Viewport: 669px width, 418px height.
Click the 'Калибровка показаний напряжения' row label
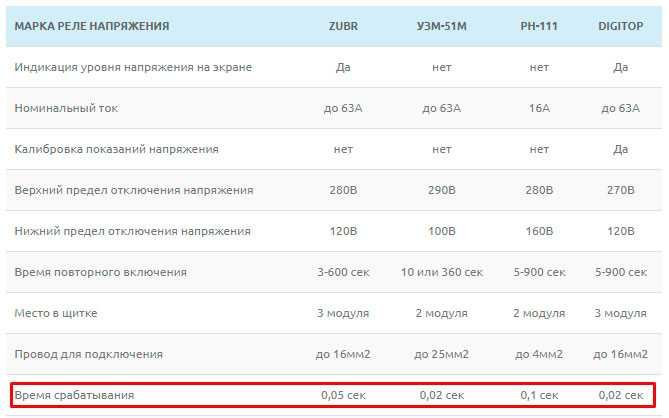tap(116, 149)
